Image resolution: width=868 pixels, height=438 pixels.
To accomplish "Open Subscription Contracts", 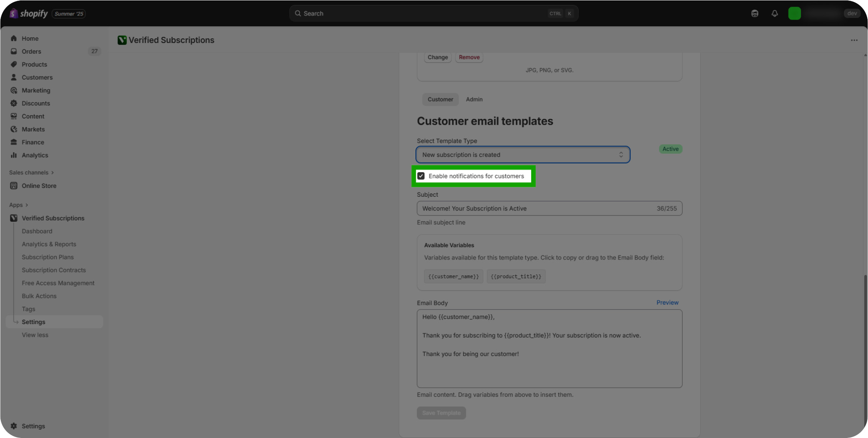I will tap(54, 270).
